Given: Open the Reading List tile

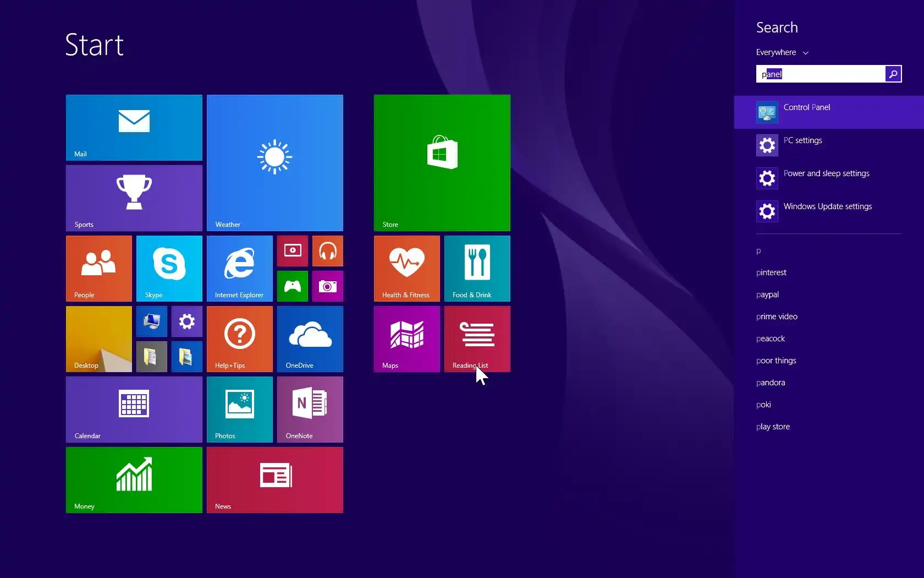Looking at the screenshot, I should tap(477, 339).
